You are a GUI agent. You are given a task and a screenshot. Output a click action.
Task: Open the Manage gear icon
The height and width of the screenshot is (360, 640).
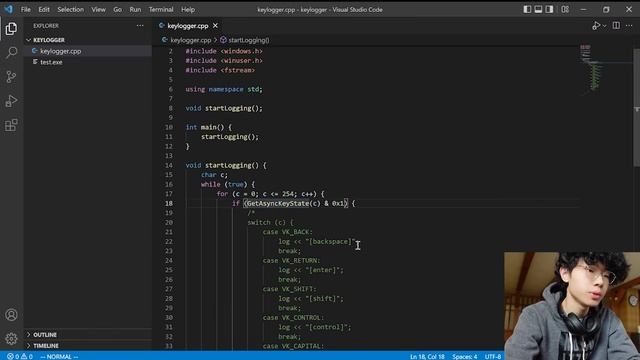[11, 338]
